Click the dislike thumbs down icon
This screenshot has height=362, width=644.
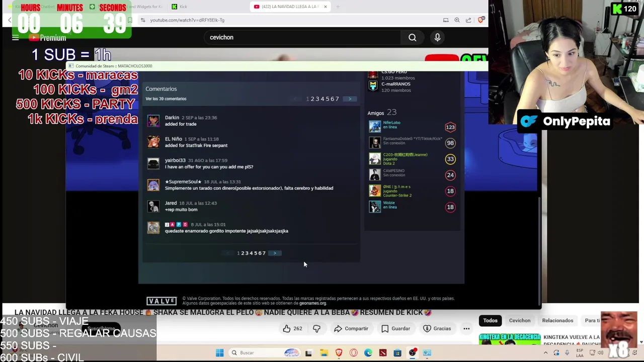coord(316,328)
